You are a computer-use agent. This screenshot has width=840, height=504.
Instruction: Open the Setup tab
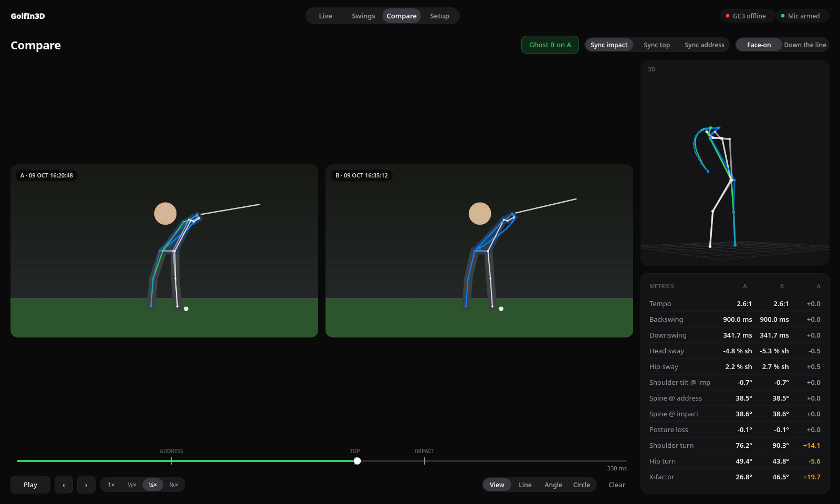(x=439, y=16)
